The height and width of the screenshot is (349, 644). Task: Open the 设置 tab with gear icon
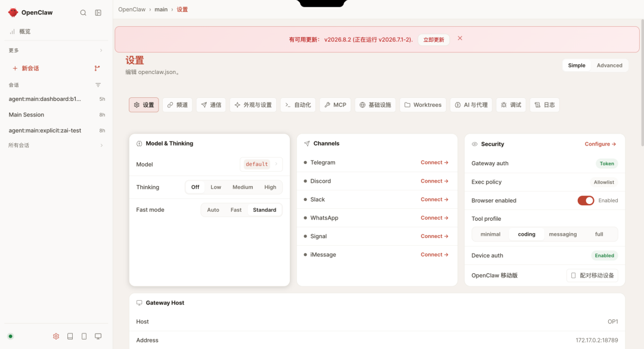[144, 105]
